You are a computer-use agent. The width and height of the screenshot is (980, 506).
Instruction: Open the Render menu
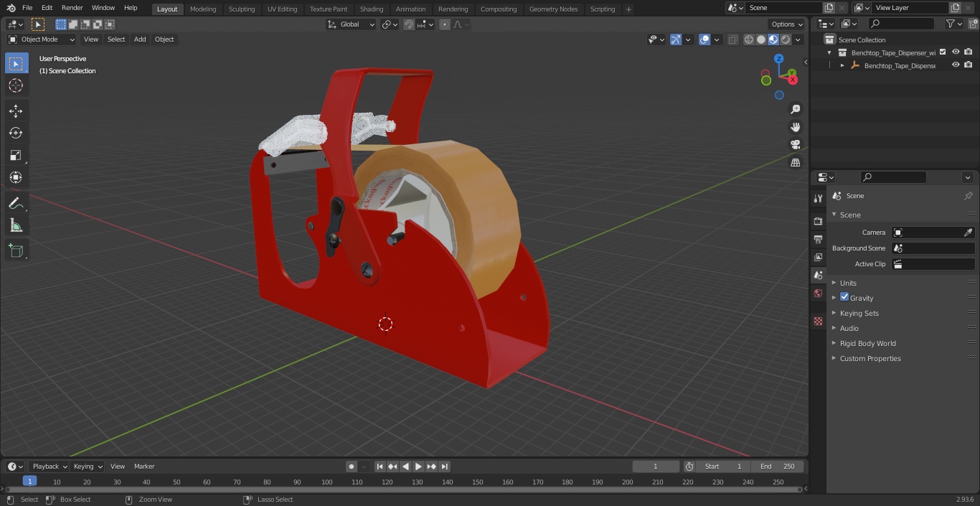(72, 8)
